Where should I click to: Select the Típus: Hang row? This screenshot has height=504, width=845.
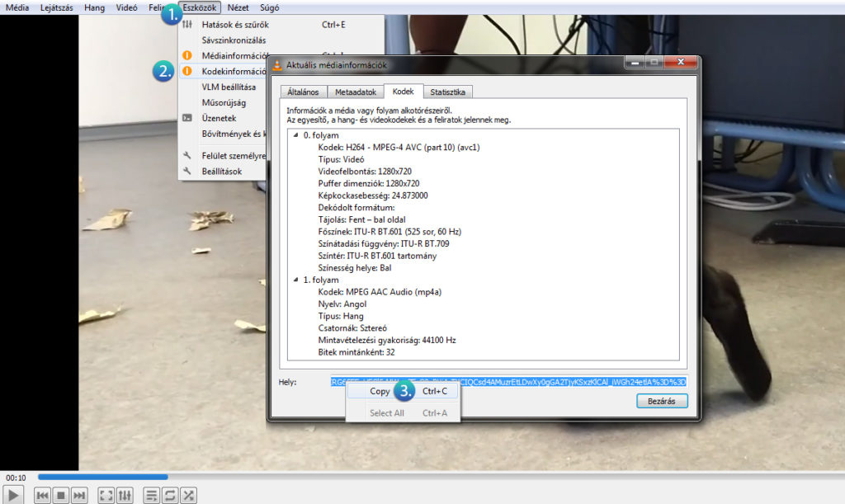point(341,316)
